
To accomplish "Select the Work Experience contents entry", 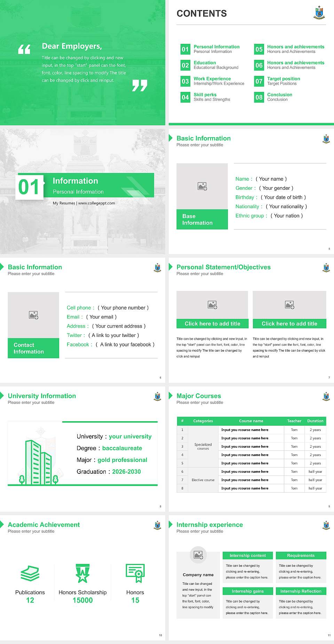I will 219,81.
